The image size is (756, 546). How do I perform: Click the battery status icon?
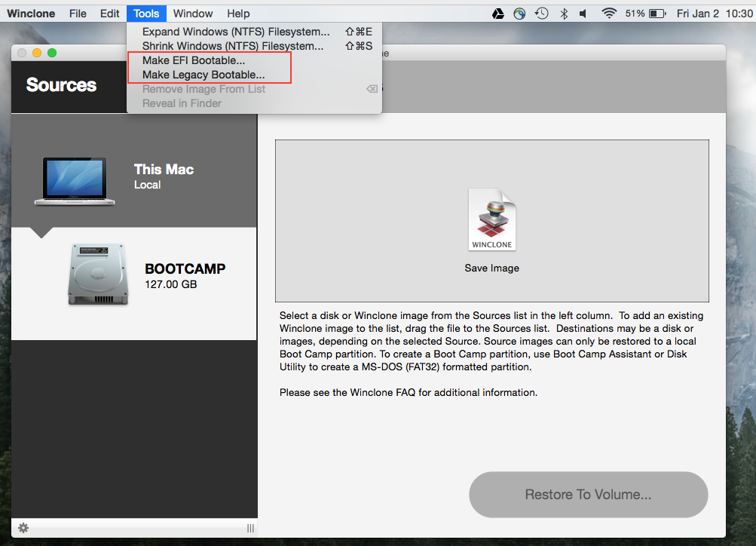[657, 14]
